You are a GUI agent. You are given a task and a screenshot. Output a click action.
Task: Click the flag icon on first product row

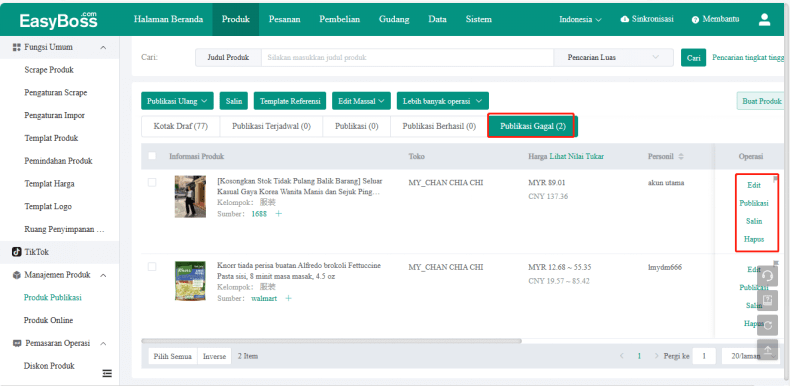[775, 179]
